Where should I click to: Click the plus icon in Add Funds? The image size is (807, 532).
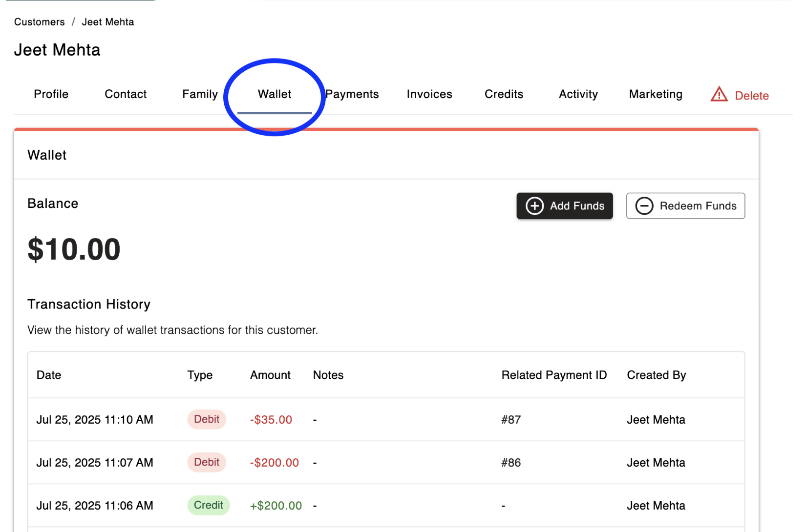pyautogui.click(x=534, y=206)
